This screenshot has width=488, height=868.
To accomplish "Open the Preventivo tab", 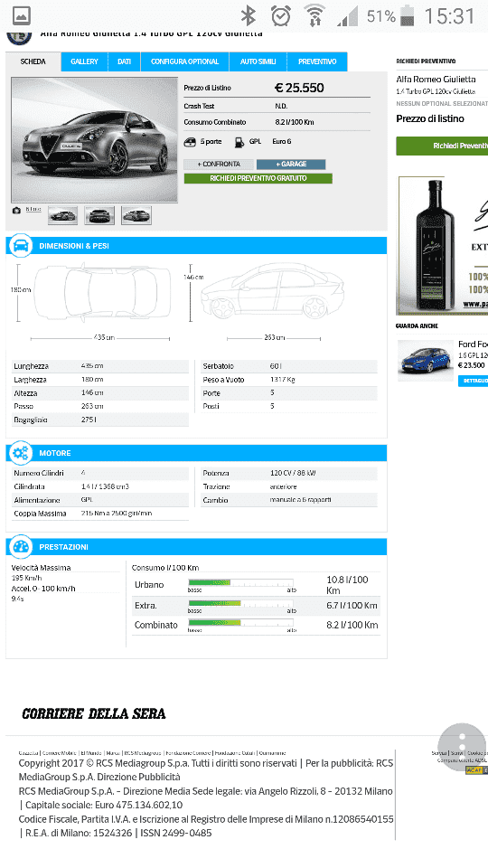I will coord(317,61).
